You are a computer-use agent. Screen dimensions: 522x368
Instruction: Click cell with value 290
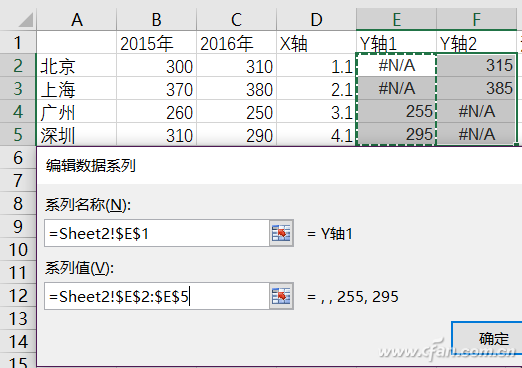pos(237,134)
